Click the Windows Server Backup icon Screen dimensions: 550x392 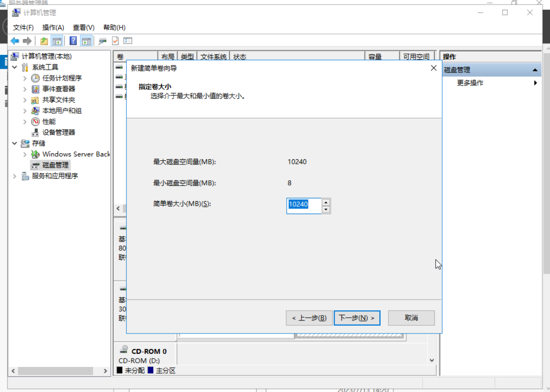click(x=35, y=154)
